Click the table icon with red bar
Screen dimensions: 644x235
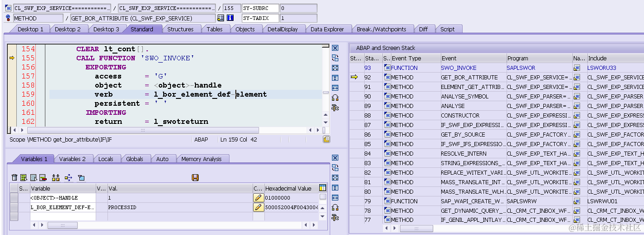(43, 177)
